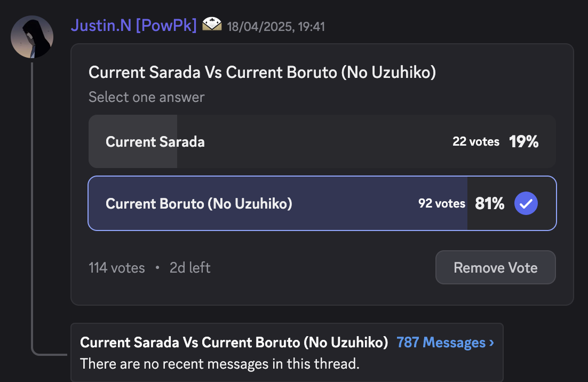Click the 92 votes count for Boruto
Screen dimensions: 588x382
click(442, 203)
